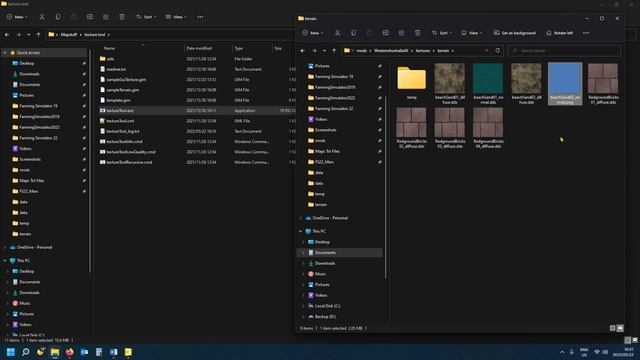640x360 pixels.
Task: Open Sort dropdown in terrain window
Action: pyautogui.click(x=442, y=33)
